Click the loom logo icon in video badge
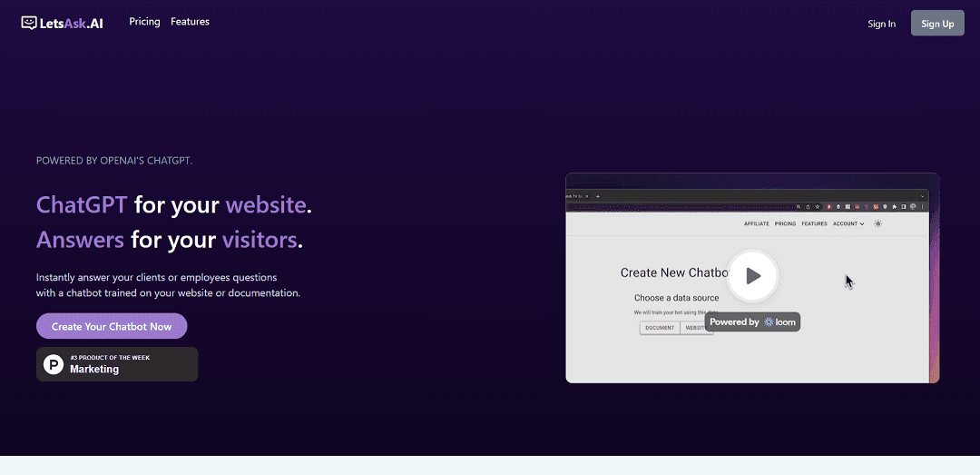The width and height of the screenshot is (980, 475). (769, 322)
